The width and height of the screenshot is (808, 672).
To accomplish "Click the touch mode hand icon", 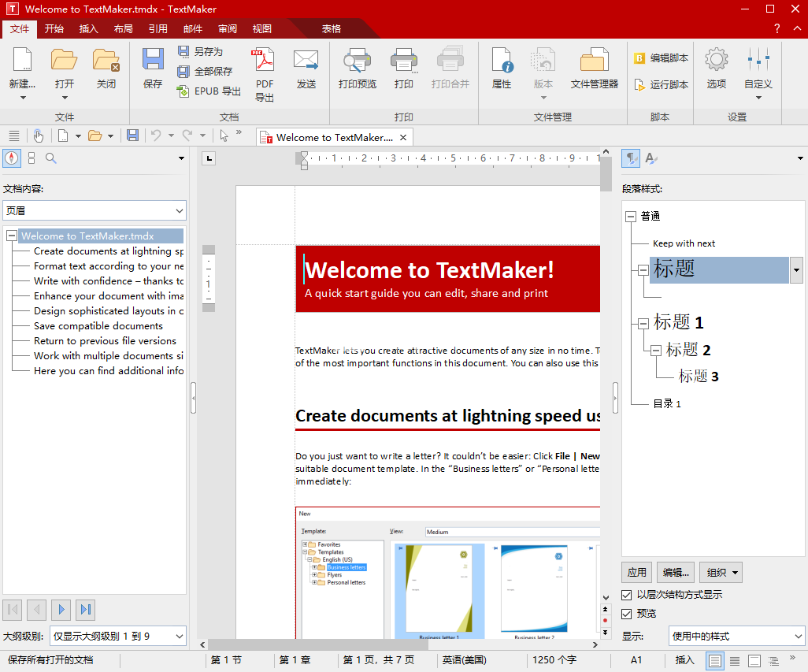I will [x=38, y=136].
